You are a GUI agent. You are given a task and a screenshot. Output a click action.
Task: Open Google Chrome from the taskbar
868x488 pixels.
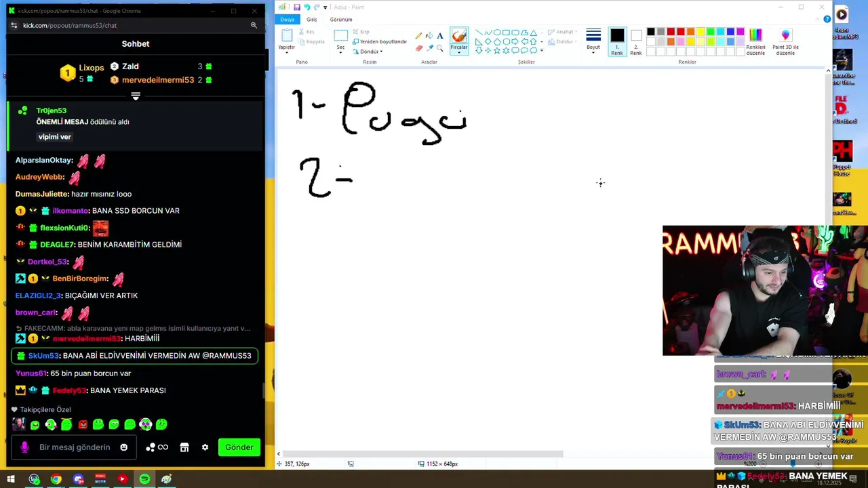56,479
